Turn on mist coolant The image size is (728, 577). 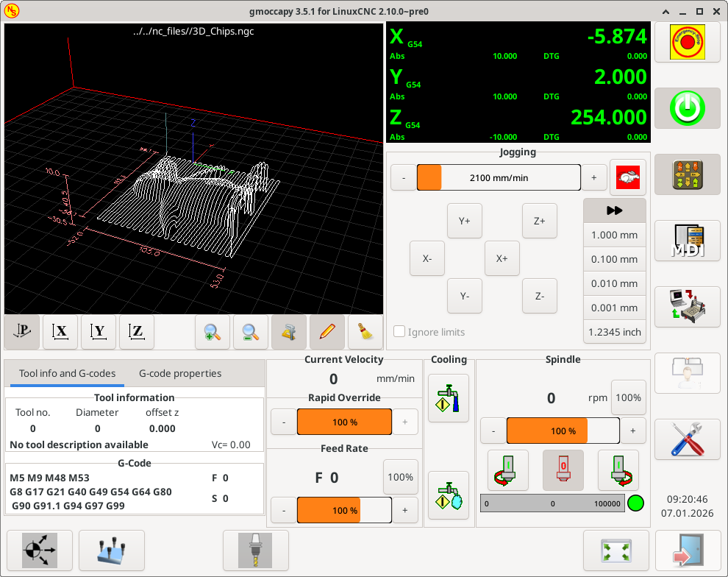click(x=449, y=495)
